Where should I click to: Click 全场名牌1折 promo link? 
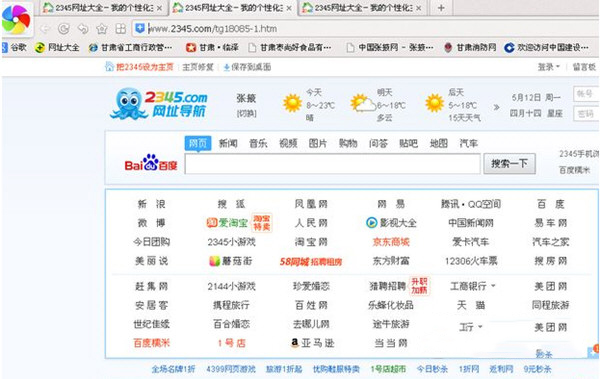(x=173, y=369)
